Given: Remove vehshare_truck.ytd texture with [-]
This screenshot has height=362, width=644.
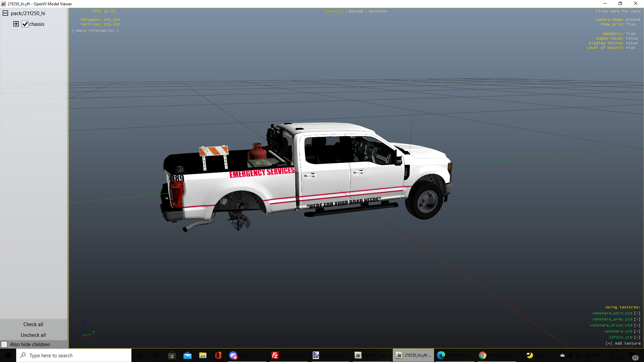Looking at the screenshot, I should tap(637, 325).
